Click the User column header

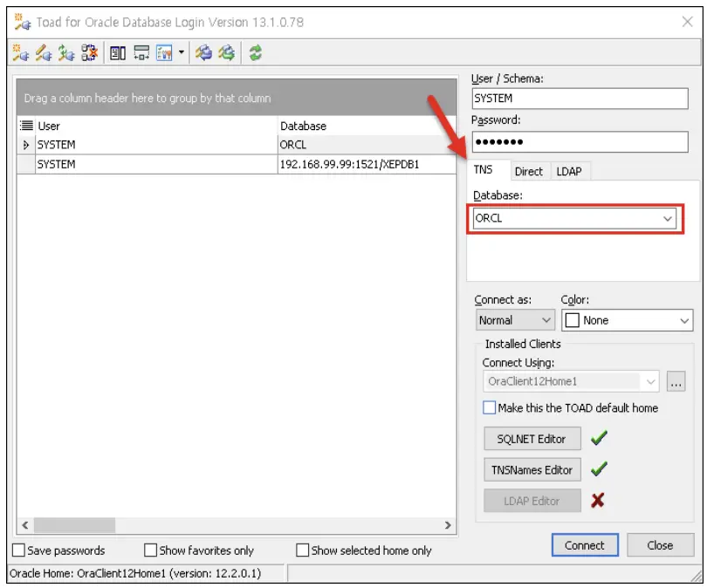point(156,126)
